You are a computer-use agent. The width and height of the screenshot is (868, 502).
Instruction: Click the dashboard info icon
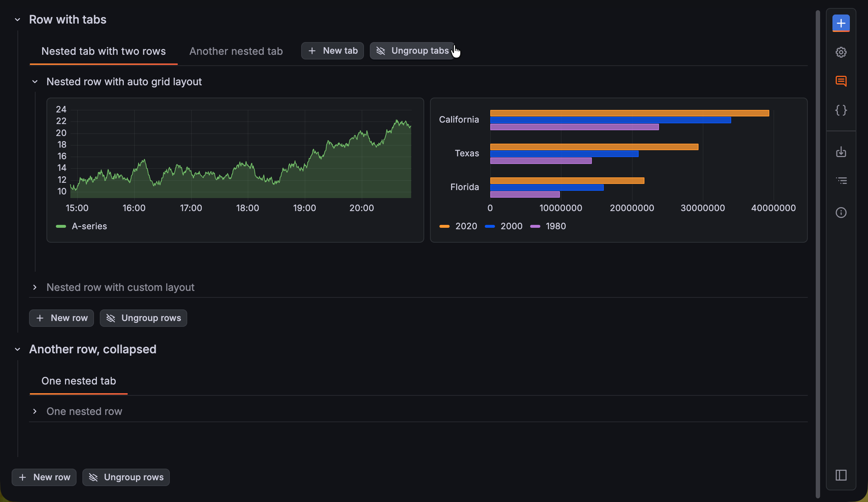(x=841, y=212)
